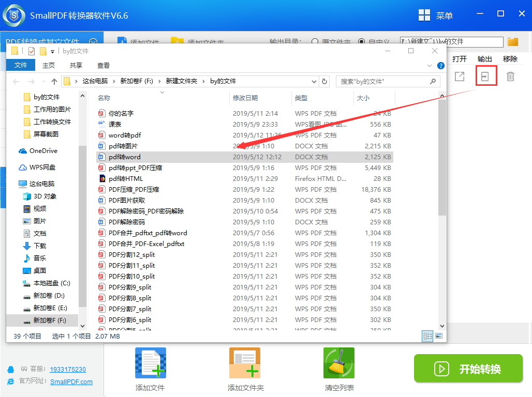The width and height of the screenshot is (532, 397).
Task: Open 桌面 in the navigation pane
Action: tap(34, 270)
